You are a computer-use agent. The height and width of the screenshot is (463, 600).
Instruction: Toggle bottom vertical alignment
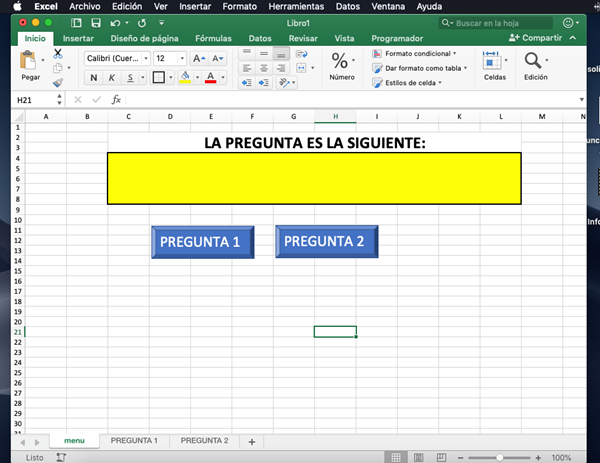point(281,54)
